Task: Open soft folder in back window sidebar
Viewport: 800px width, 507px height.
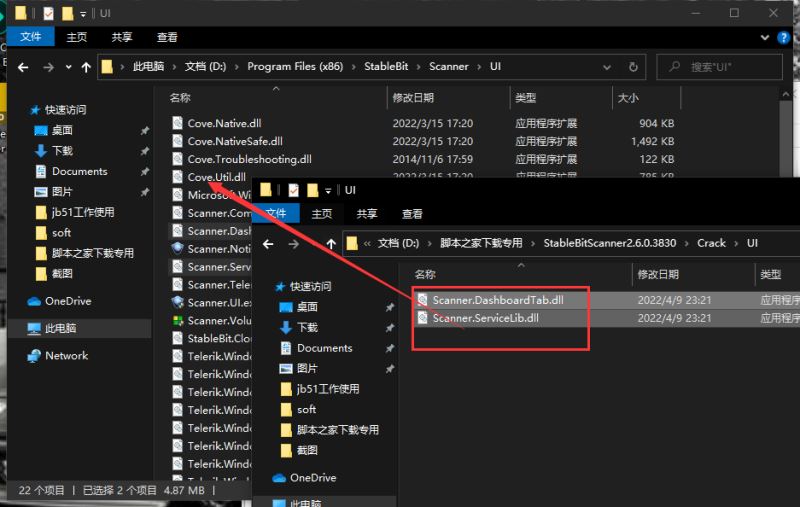Action: [61, 233]
